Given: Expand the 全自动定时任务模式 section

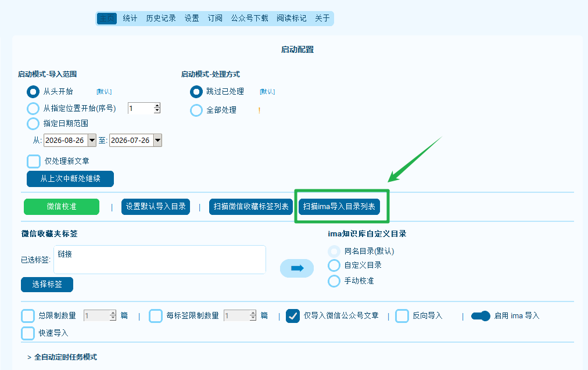Looking at the screenshot, I should 62,357.
